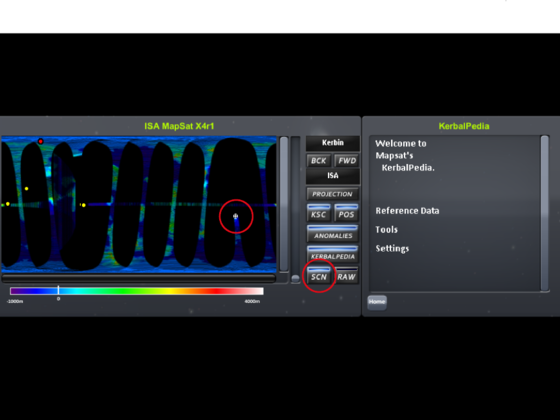
Task: Click the BCK button
Action: point(319,161)
